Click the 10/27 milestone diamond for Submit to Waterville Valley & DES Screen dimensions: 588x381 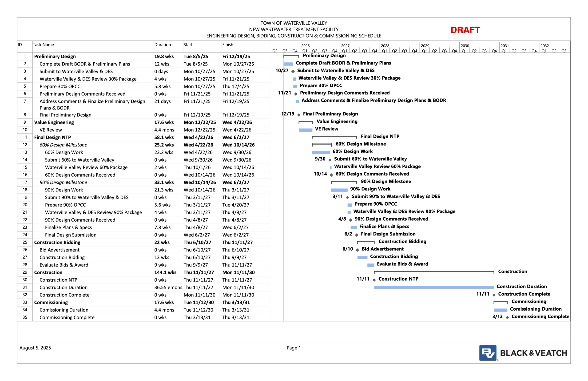click(293, 72)
